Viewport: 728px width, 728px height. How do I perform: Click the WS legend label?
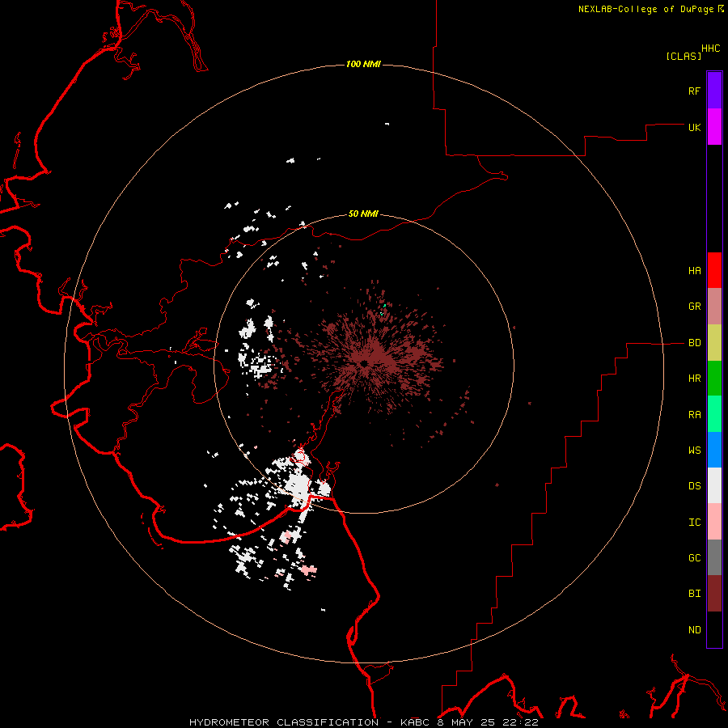point(694,451)
